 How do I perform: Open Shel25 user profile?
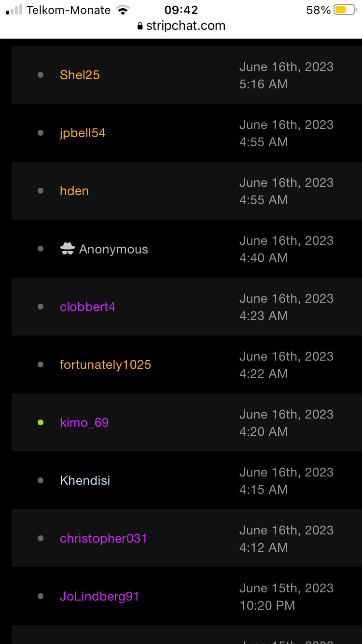coord(80,75)
